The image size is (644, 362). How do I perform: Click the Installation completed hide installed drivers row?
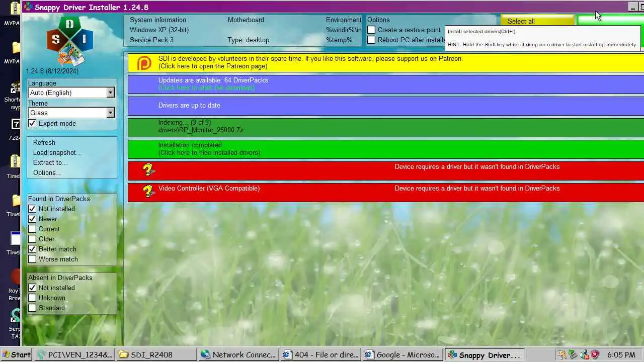coord(386,149)
